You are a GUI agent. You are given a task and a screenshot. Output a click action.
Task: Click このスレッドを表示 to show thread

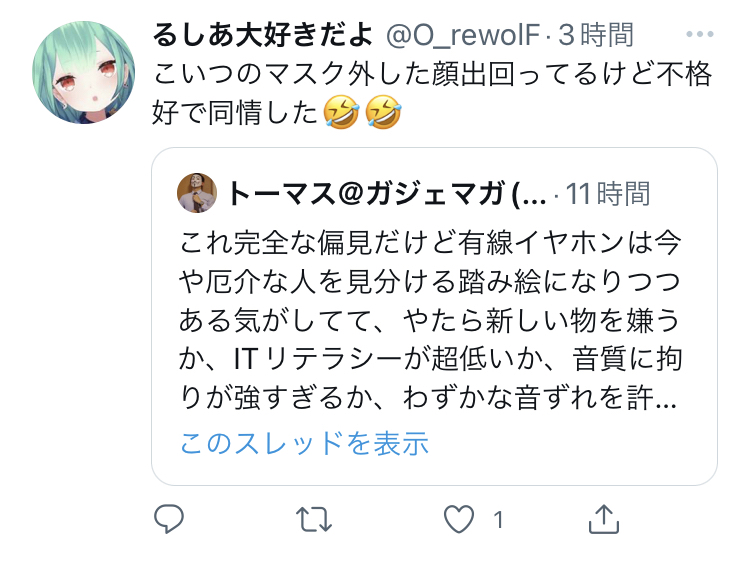click(304, 443)
